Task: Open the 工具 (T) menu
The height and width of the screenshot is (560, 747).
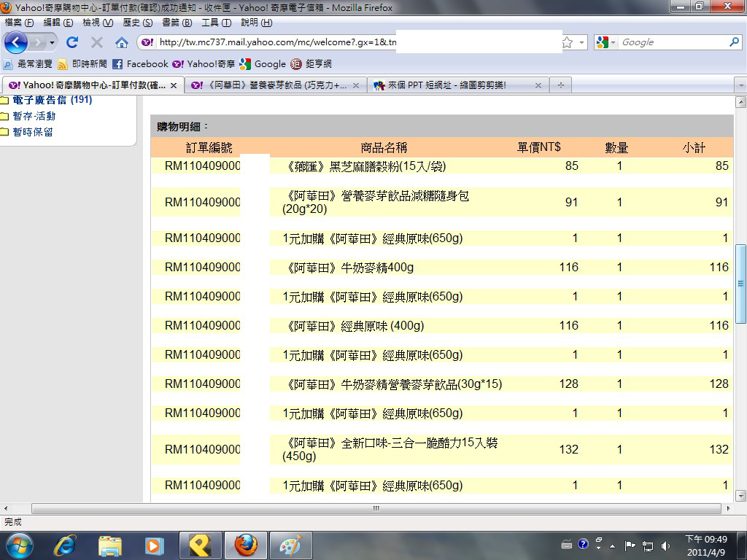Action: tap(216, 23)
